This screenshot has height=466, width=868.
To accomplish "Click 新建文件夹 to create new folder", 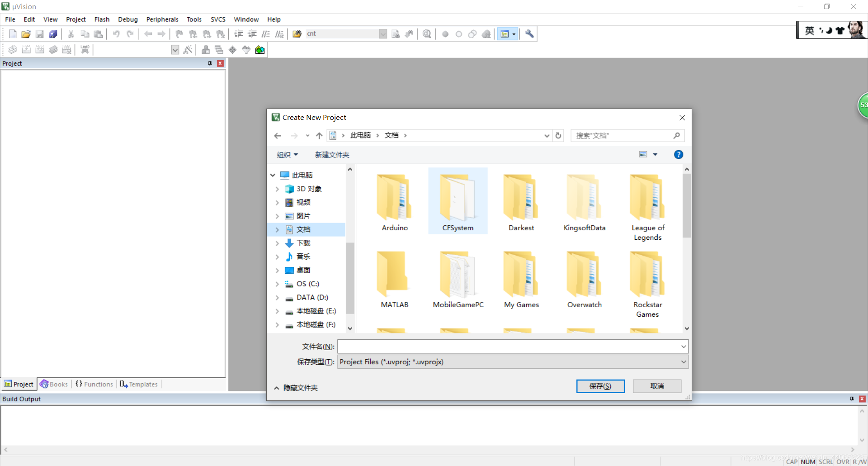I will click(x=332, y=155).
